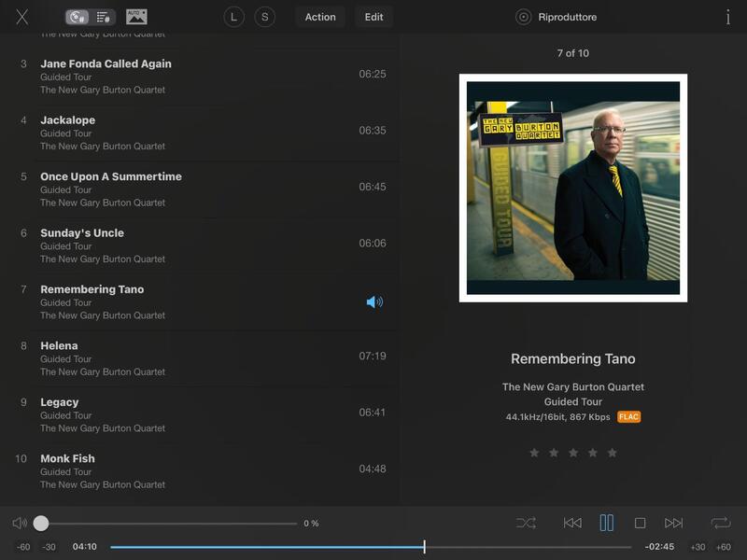Open the Edit menu
The height and width of the screenshot is (560, 747).
pos(373,17)
